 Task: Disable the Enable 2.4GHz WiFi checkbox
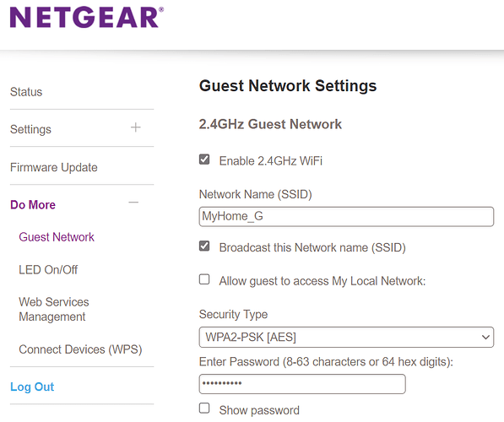coord(204,160)
